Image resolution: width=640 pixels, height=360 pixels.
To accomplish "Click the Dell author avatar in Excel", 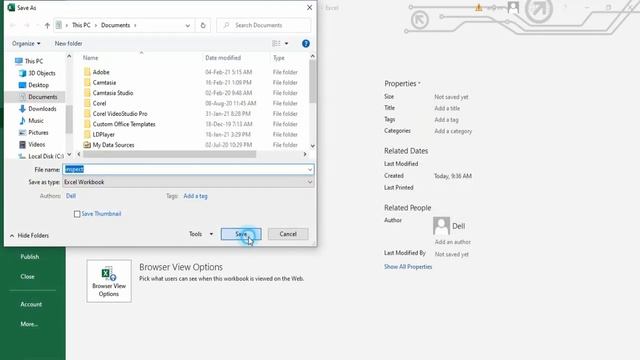I will tap(441, 226).
